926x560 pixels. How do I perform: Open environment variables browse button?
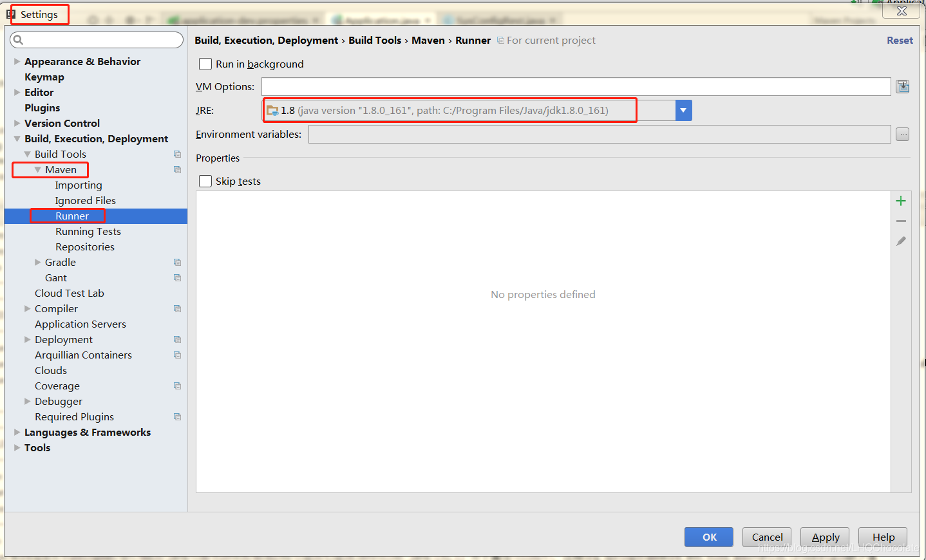[x=903, y=135]
